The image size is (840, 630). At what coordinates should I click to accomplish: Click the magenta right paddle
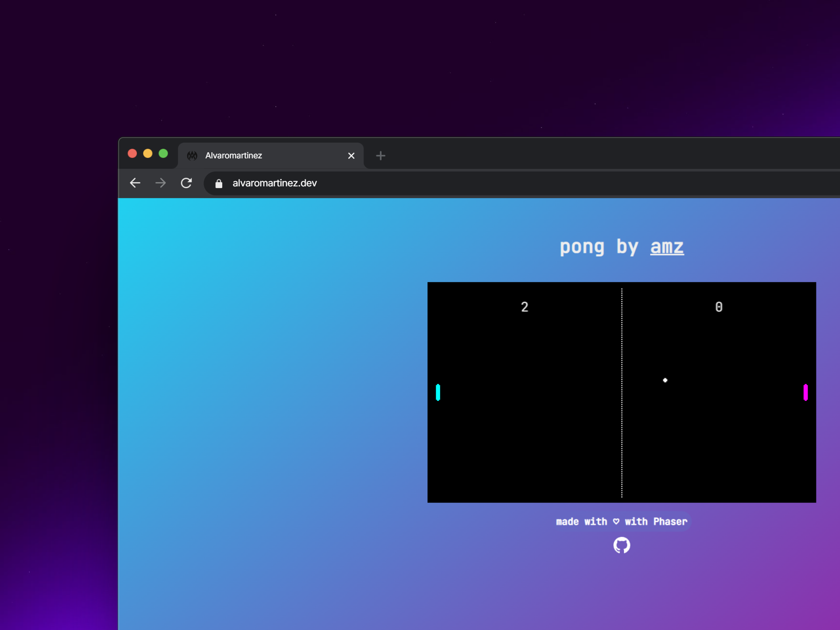point(805,392)
